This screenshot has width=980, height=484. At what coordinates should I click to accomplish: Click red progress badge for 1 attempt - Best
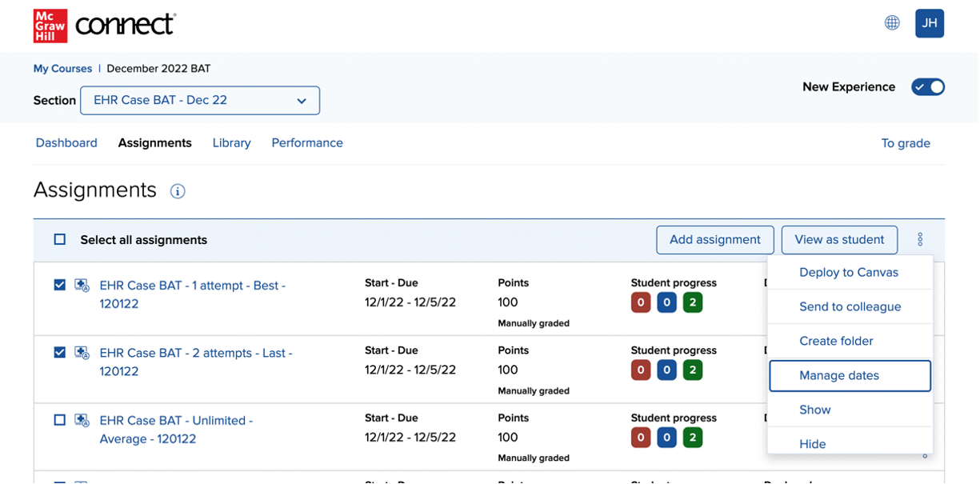(x=641, y=302)
